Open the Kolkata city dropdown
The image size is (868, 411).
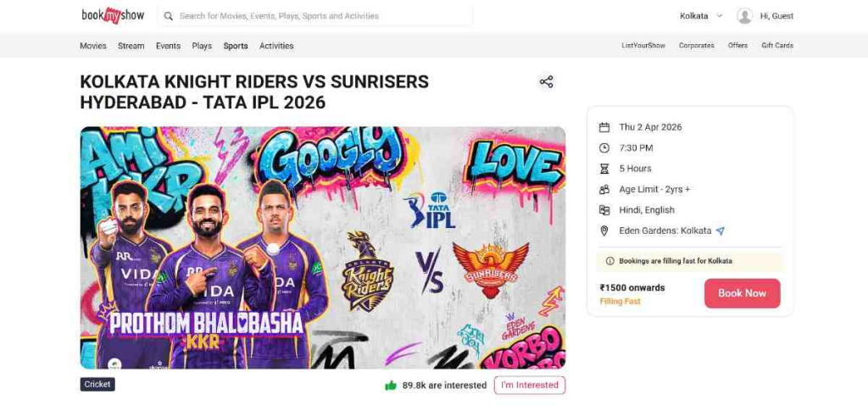pyautogui.click(x=693, y=16)
